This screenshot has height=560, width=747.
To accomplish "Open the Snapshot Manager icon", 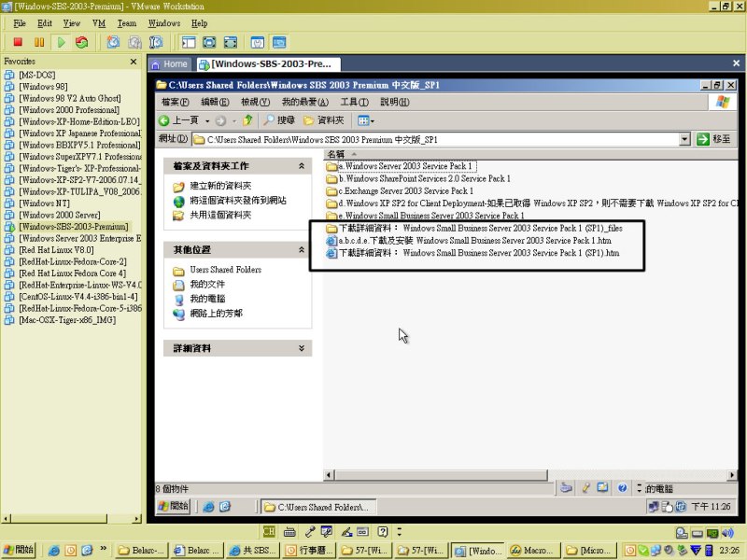I will tap(156, 42).
